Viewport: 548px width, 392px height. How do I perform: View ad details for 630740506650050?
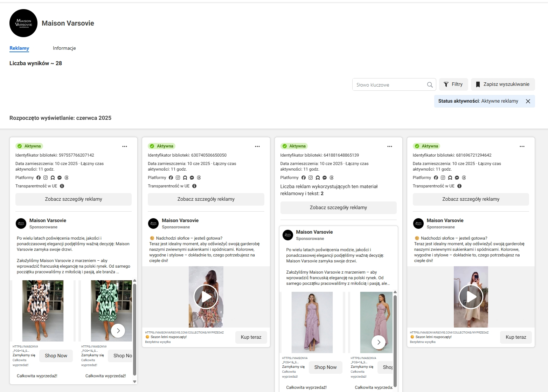point(206,199)
